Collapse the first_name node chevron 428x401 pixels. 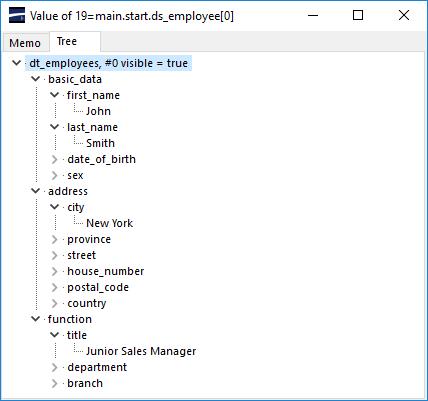pos(54,95)
